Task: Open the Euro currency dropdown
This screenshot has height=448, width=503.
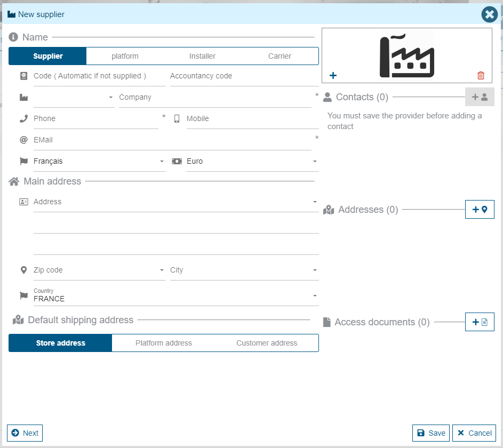Action: click(x=252, y=162)
